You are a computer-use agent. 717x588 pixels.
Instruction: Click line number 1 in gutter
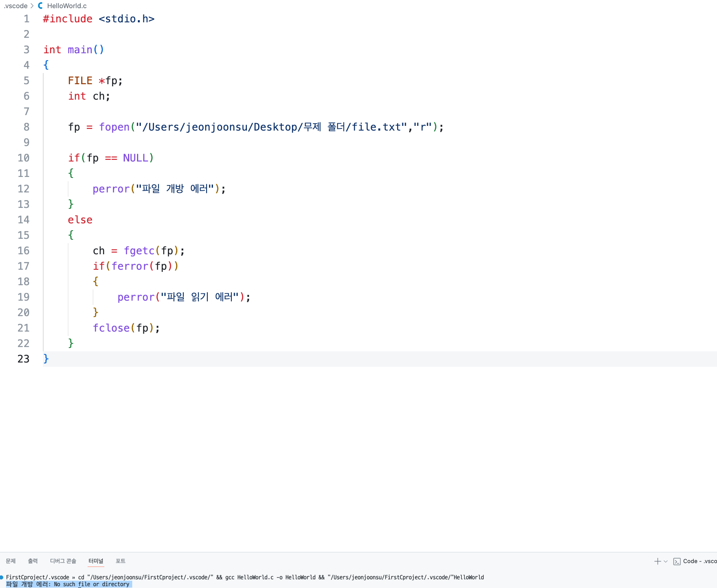tap(27, 19)
